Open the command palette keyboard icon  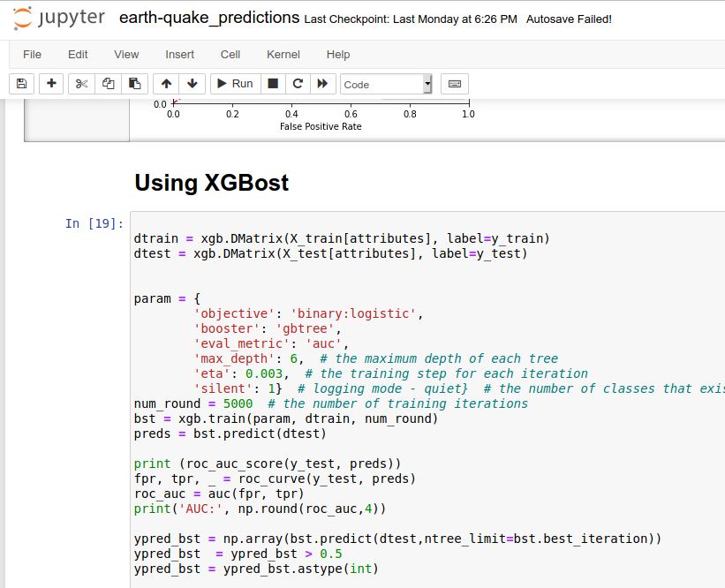pos(455,84)
